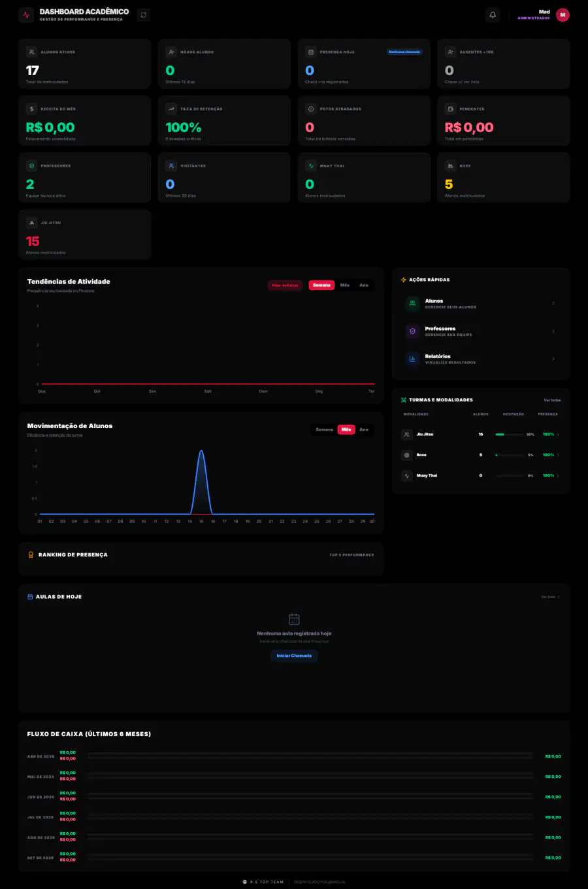Click the Pgtos Atrasados alert icon
The height and width of the screenshot is (889, 588).
click(311, 109)
